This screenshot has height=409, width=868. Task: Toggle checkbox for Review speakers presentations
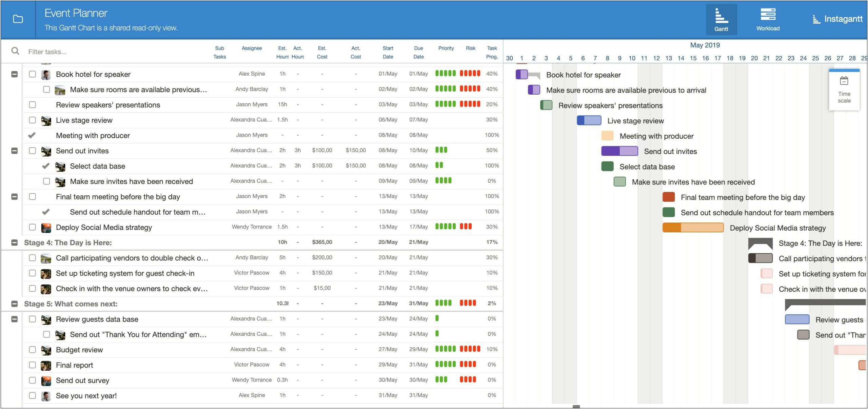click(x=32, y=105)
